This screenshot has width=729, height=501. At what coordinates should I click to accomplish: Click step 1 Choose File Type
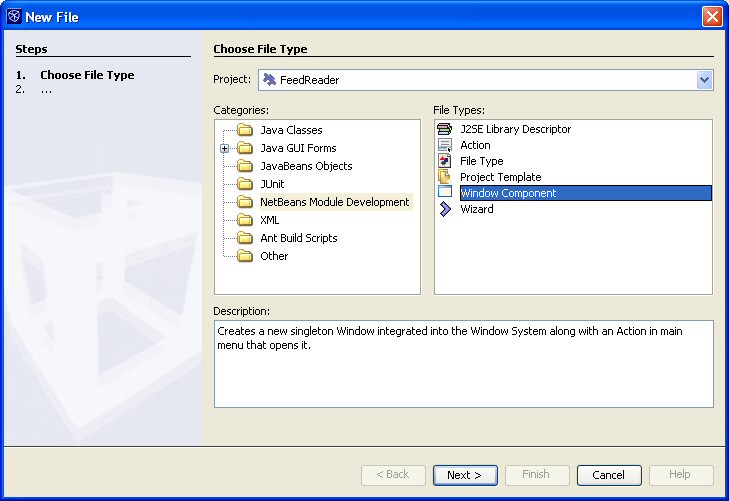coord(87,75)
